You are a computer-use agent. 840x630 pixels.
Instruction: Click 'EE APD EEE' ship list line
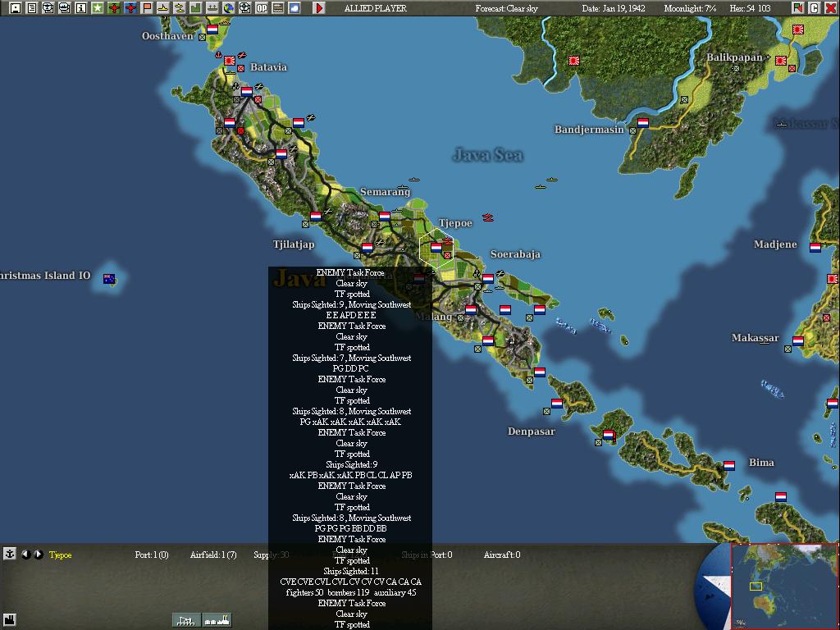click(x=351, y=315)
